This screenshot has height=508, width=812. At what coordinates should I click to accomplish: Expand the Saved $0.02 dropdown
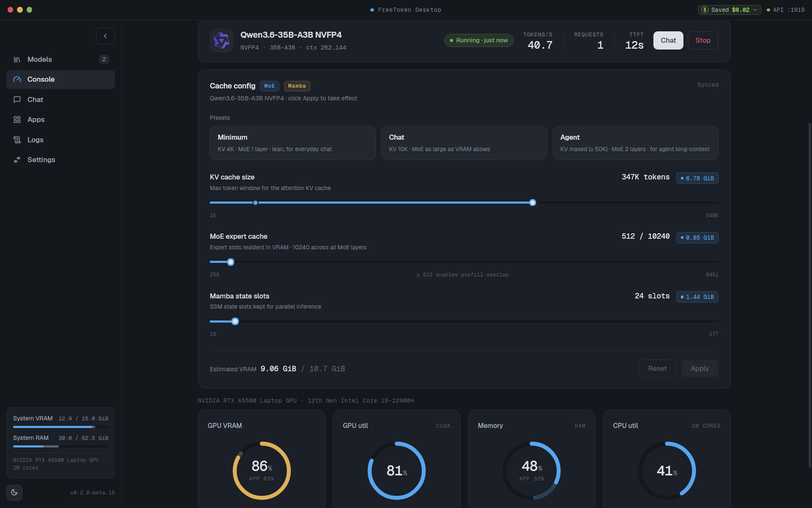(730, 10)
